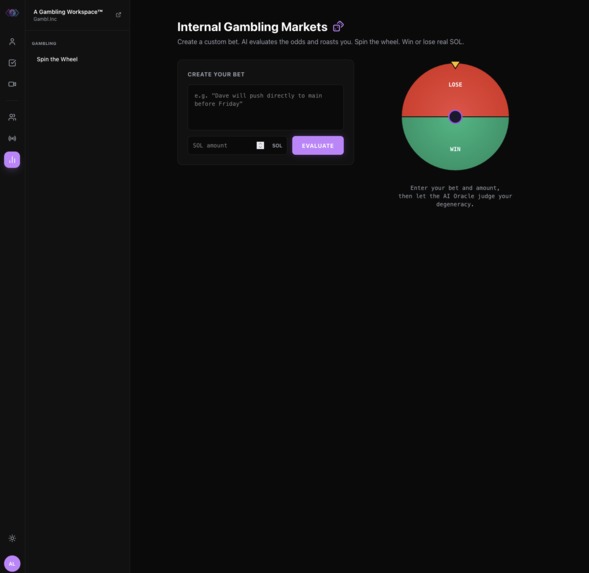589x573 pixels.
Task: Click the A Gambling Workspace header
Action: click(68, 12)
